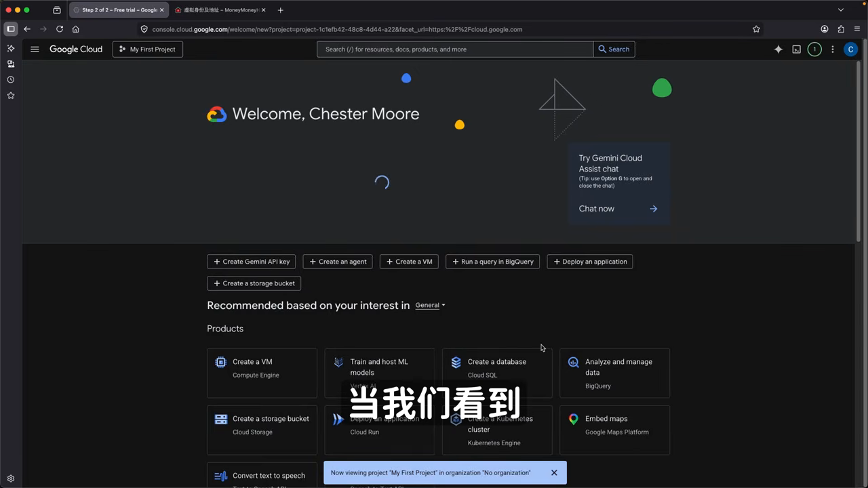Viewport: 868px width, 488px height.
Task: Open the tab overview icon
Action: (57, 10)
